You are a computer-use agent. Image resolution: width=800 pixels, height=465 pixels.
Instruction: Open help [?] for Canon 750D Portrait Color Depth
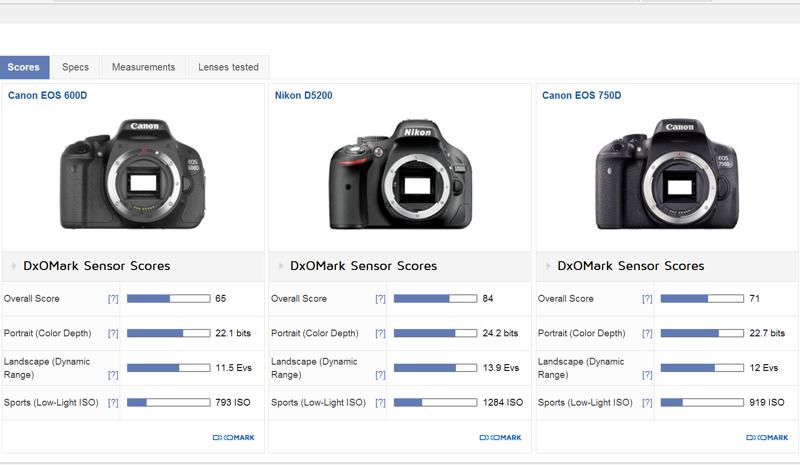647,334
